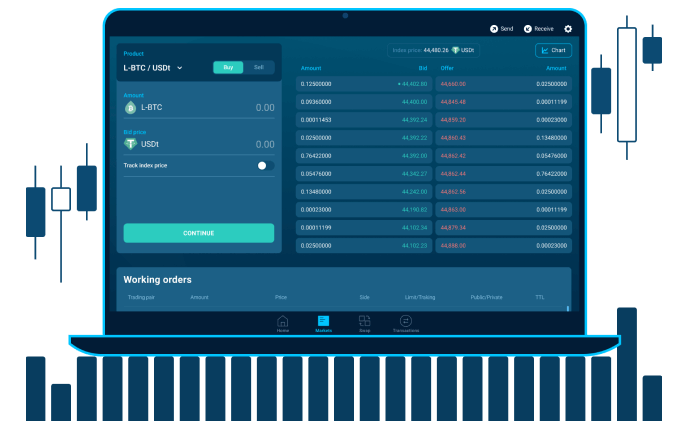Click the Working orders scrollbar thumb
Viewport: 686px width, 421px height.
click(x=568, y=309)
